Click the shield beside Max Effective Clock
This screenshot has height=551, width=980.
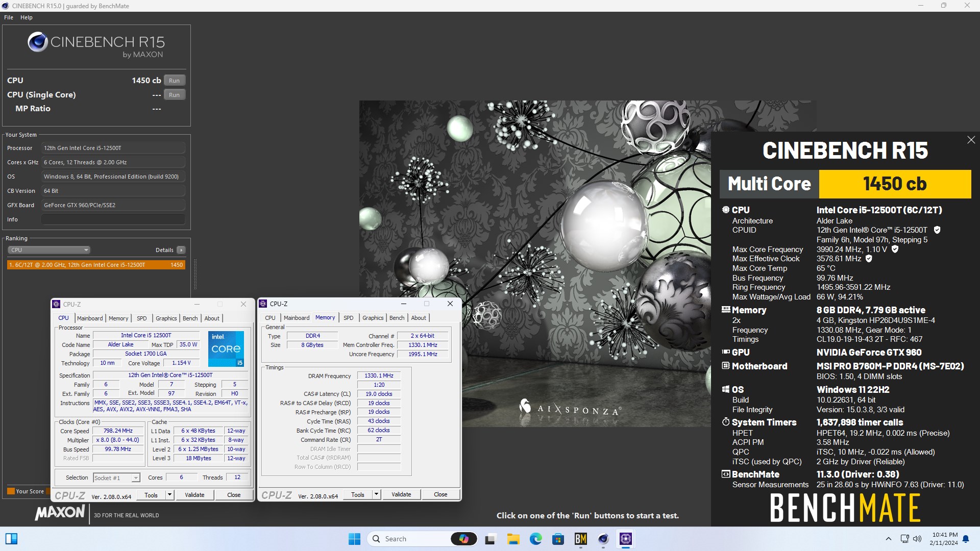(x=869, y=259)
